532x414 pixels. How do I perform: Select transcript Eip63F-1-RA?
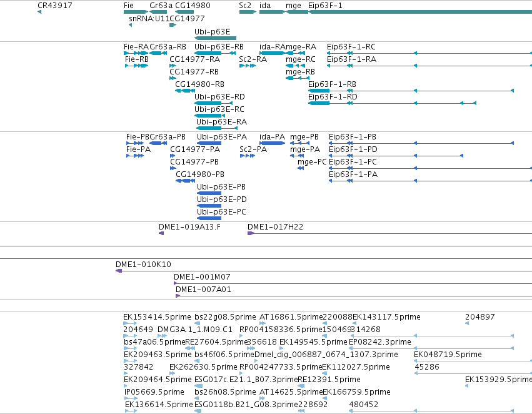tap(351, 59)
